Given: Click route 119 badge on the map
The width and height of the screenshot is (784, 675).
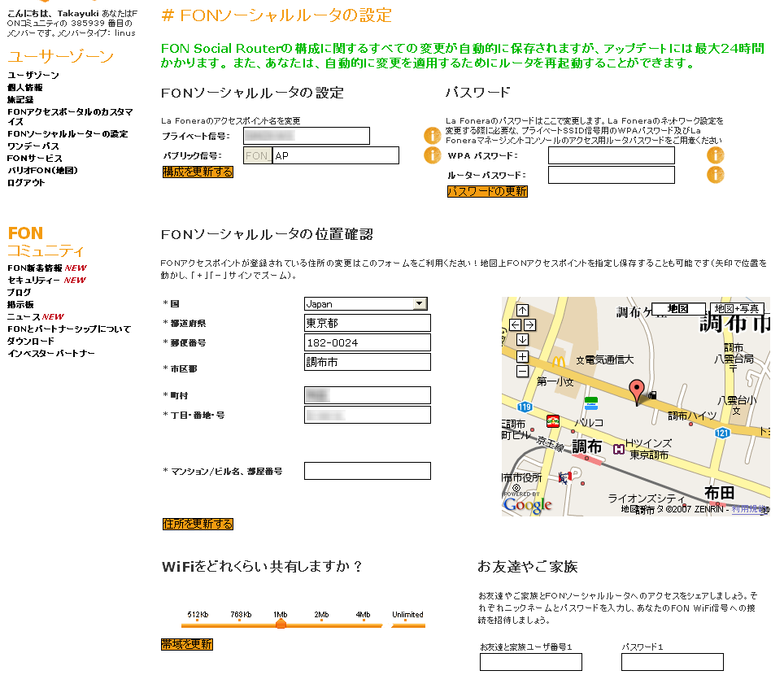Looking at the screenshot, I should click(525, 407).
